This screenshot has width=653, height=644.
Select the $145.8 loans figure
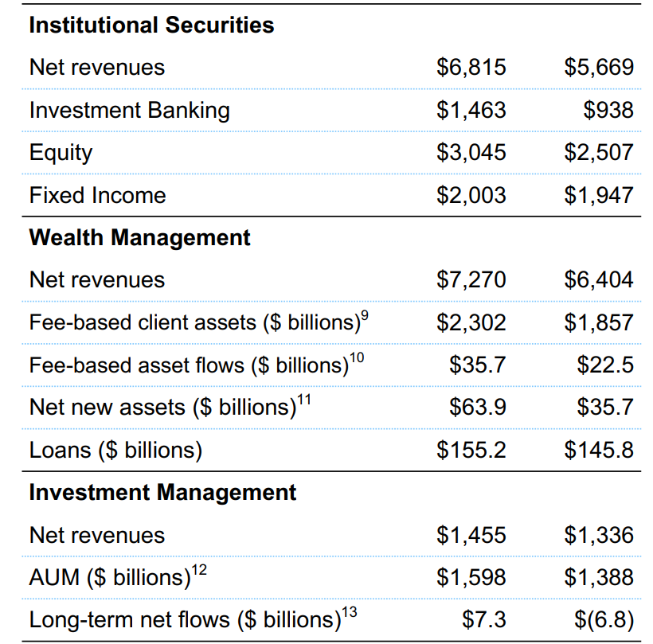pos(599,450)
